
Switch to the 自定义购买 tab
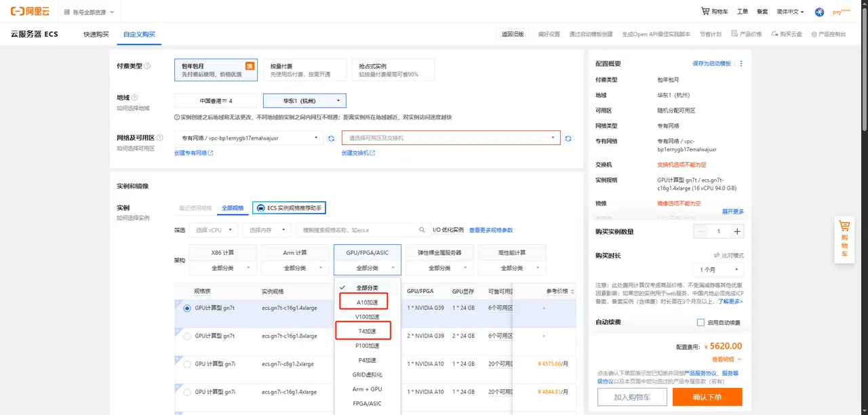[x=139, y=34]
